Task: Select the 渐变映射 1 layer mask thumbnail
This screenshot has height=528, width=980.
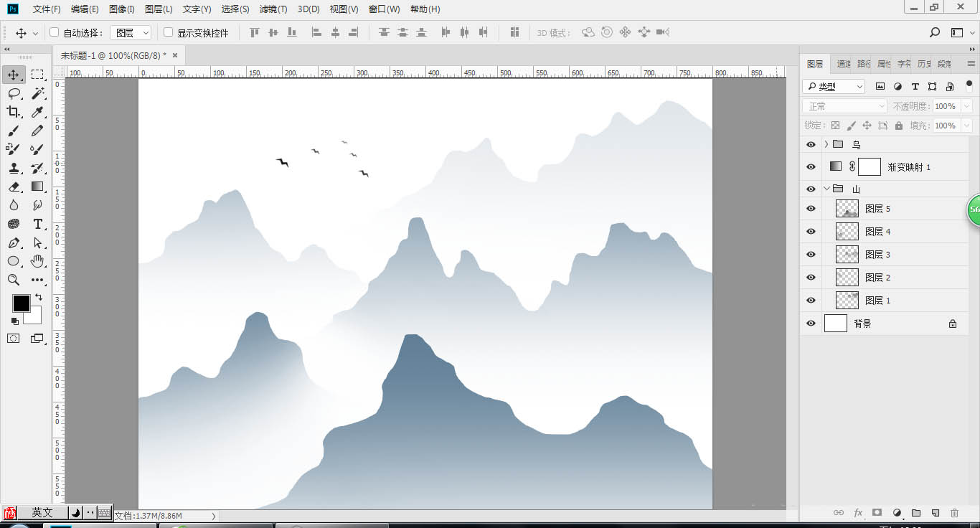Action: [x=870, y=166]
